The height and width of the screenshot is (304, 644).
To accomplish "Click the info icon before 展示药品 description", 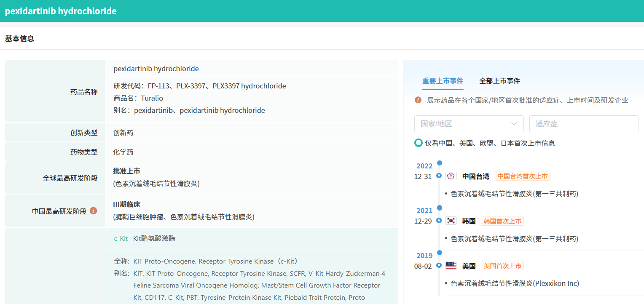I will [x=418, y=100].
